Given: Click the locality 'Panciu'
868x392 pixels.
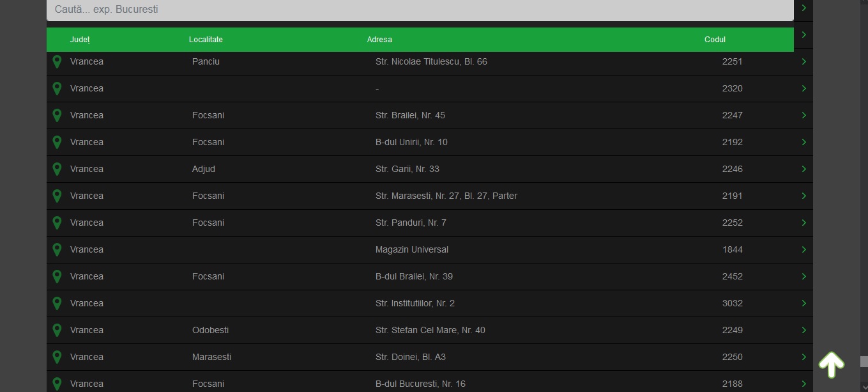Looking at the screenshot, I should point(206,61).
